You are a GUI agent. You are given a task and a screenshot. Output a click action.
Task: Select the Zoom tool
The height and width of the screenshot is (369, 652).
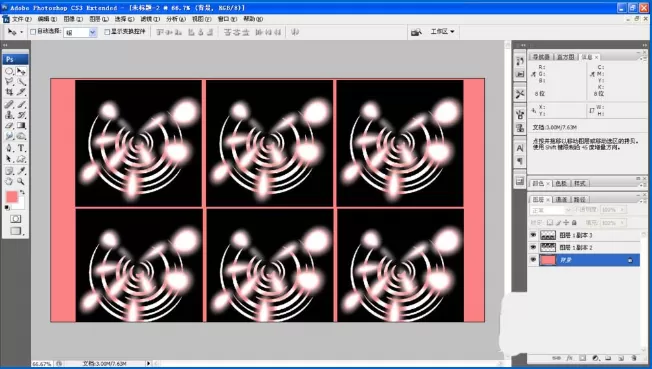click(21, 181)
